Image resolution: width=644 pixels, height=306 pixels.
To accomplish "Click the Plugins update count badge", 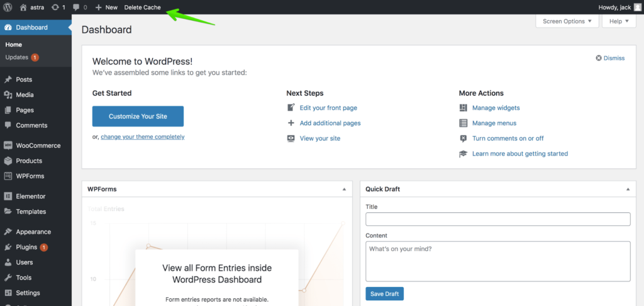I will [x=44, y=247].
